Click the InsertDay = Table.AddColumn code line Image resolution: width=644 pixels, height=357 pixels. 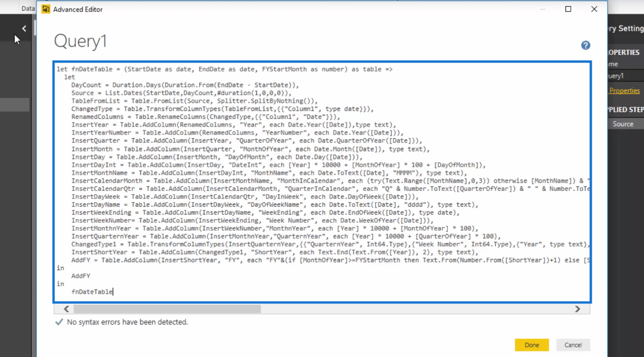tap(217, 157)
